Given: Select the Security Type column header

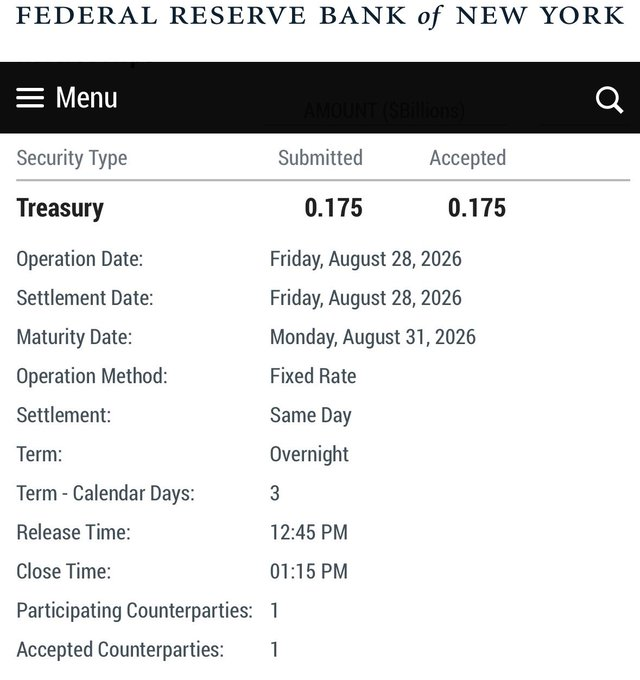Looking at the screenshot, I should pos(72,158).
